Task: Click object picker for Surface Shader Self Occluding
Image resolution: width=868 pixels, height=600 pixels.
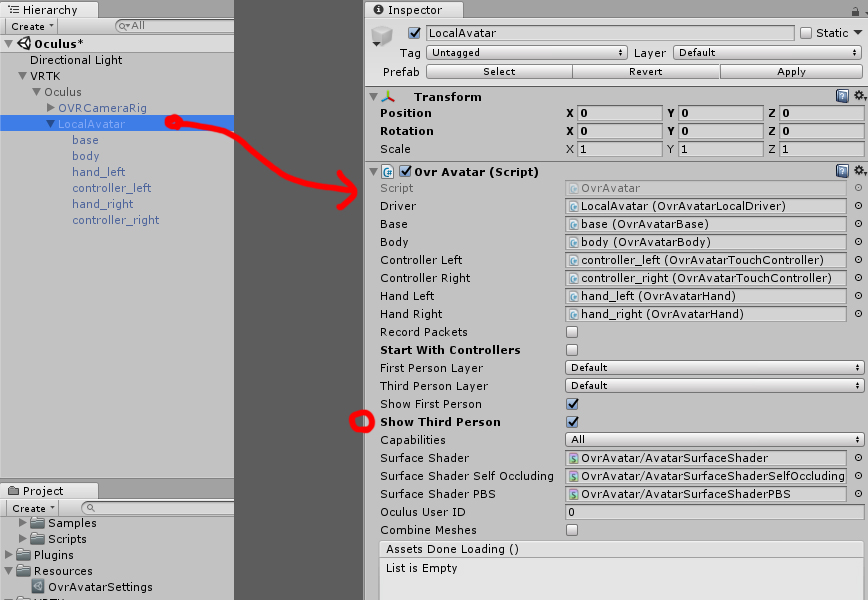Action: [858, 476]
